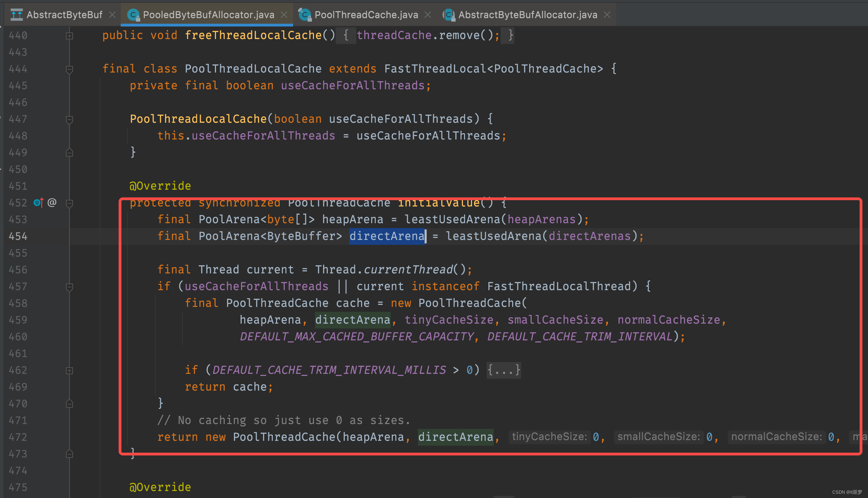Click the diagram icon on AbstractByteBuf tab
This screenshot has width=868, height=498.
coord(17,15)
